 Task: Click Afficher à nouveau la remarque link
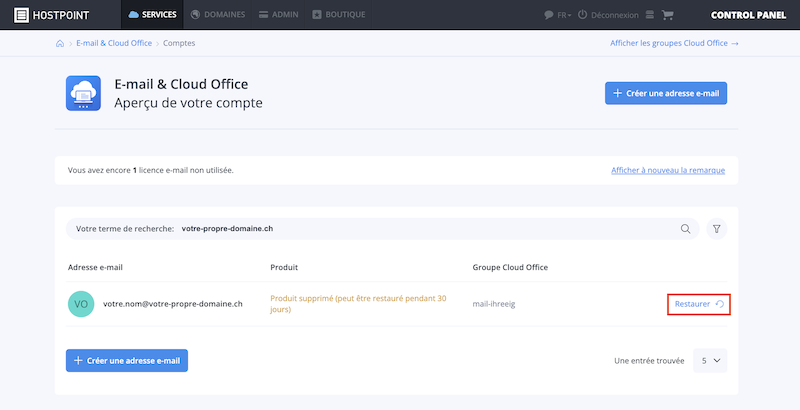(668, 170)
